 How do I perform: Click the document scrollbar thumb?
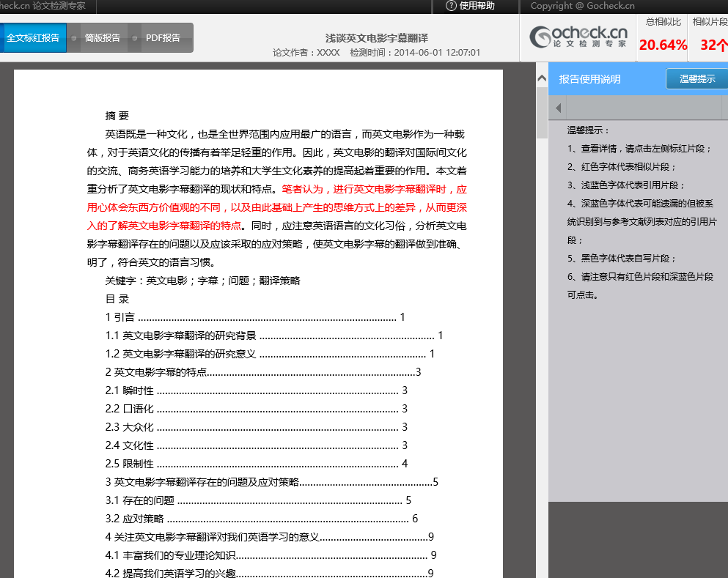coord(541,112)
